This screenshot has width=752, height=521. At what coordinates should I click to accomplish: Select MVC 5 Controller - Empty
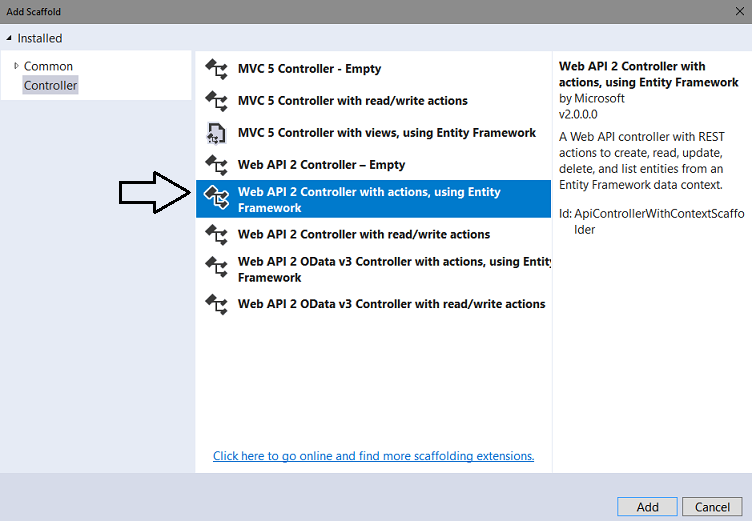click(x=373, y=69)
